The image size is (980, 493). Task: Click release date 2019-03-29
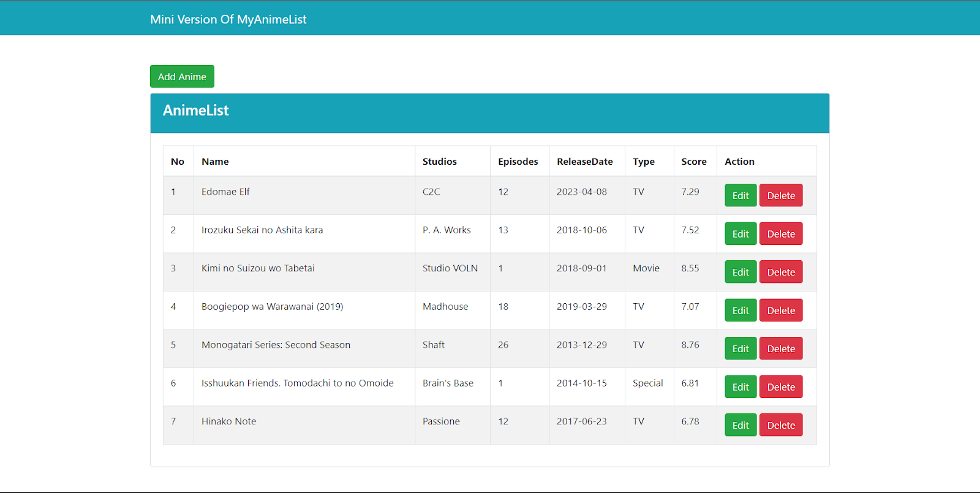[x=582, y=307]
